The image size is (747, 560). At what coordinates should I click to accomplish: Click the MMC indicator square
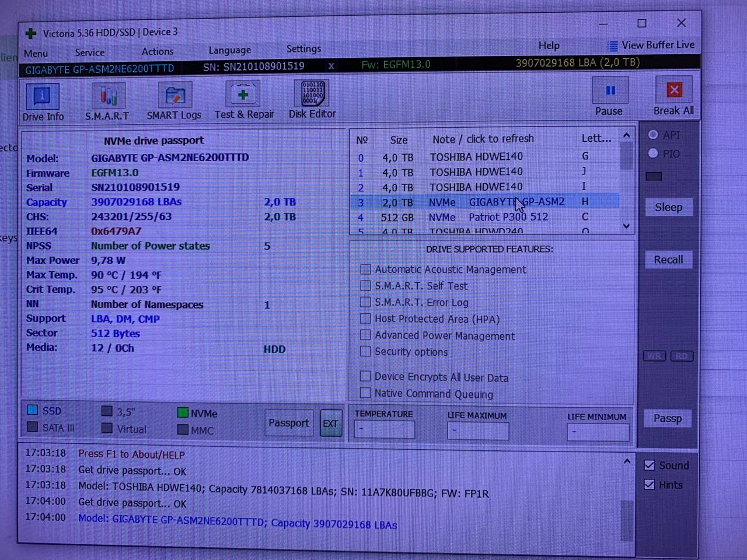tap(183, 430)
